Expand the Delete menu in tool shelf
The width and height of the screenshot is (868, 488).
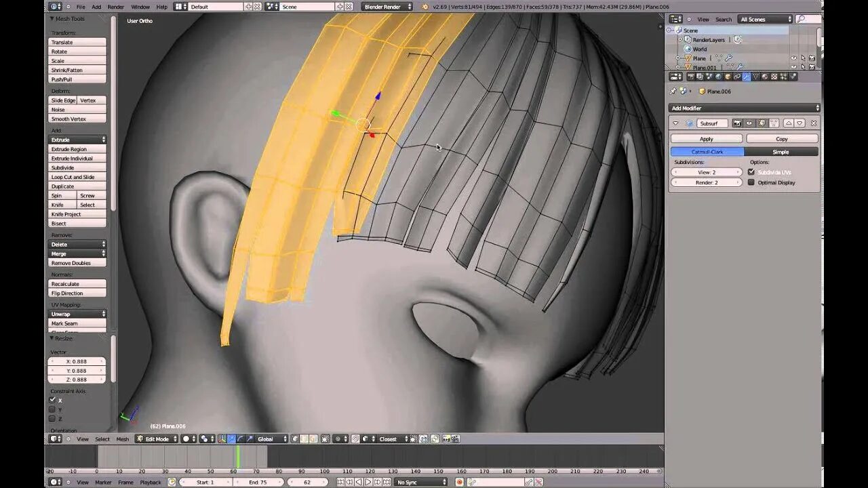[x=77, y=244]
